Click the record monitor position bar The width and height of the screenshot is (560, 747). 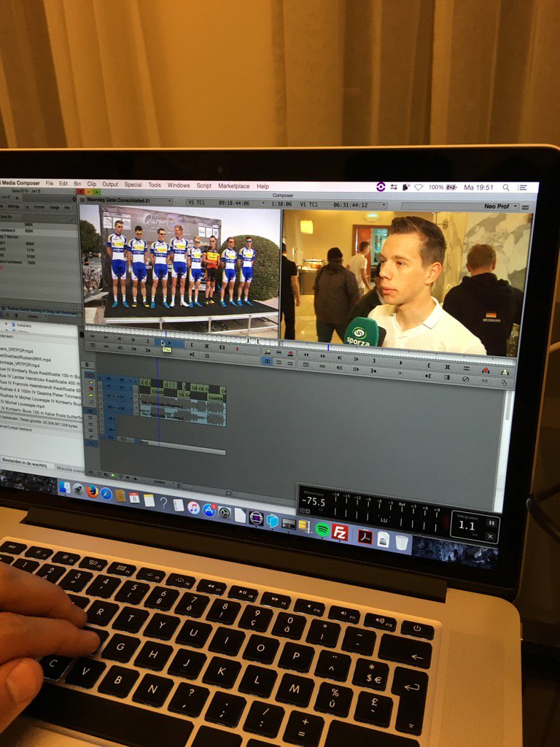click(x=398, y=351)
